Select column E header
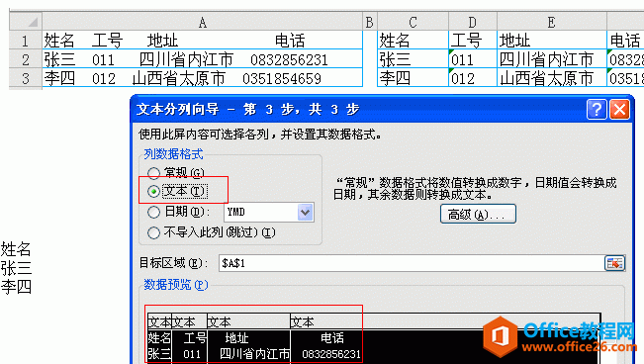Screen dimensions: 644x364 point(552,22)
